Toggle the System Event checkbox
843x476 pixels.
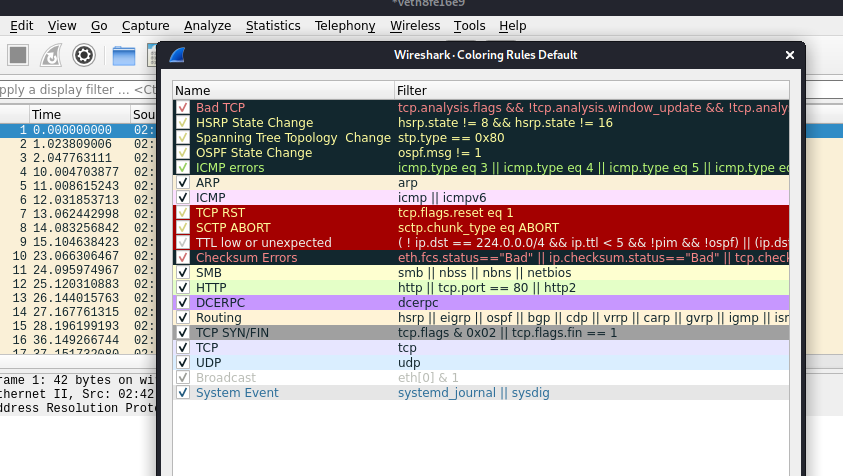pyautogui.click(x=183, y=393)
